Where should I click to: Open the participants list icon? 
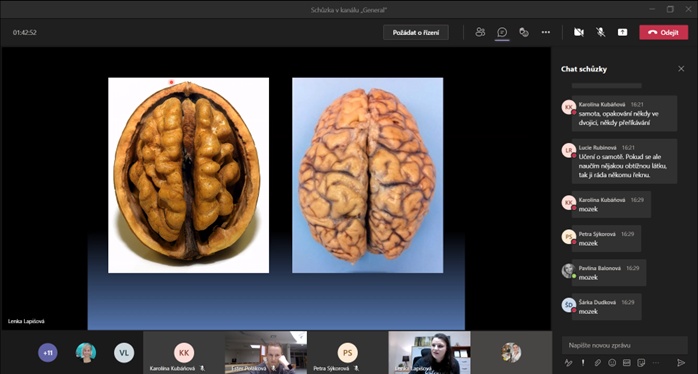[480, 32]
